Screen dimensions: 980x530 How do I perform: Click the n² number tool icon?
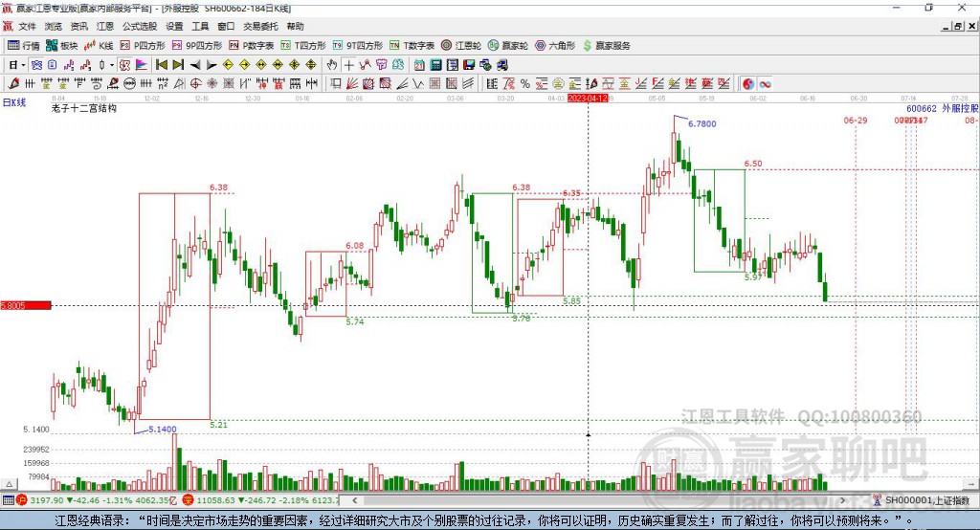tap(163, 84)
